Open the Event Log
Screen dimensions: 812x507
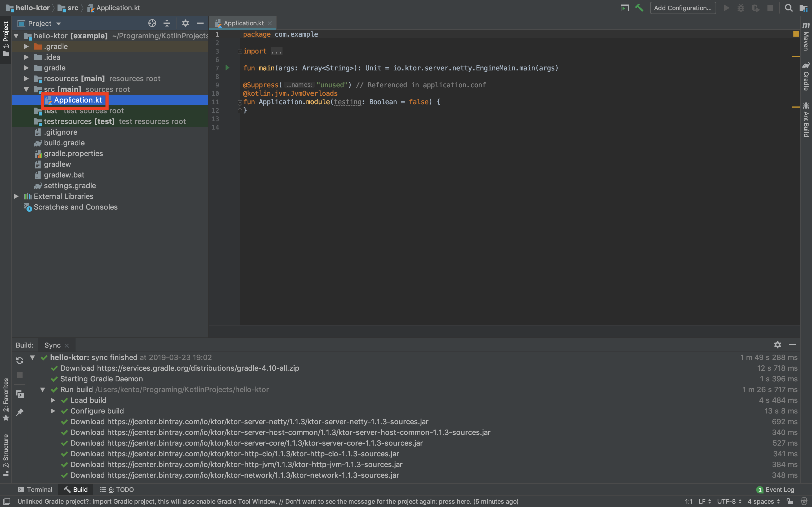(775, 490)
